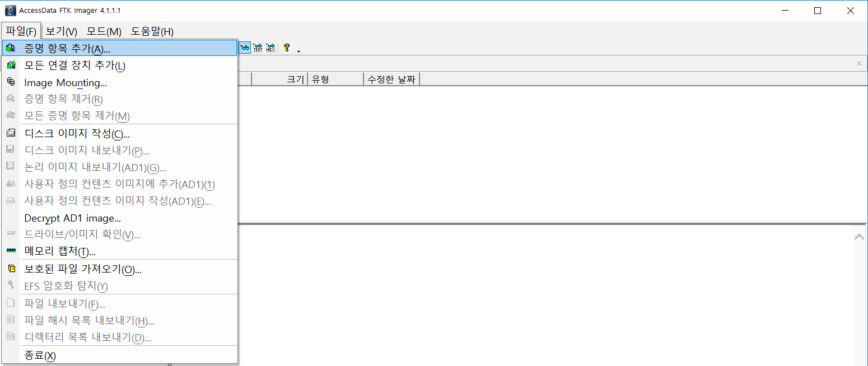The image size is (868, 366).
Task: Sort by 유형 column header
Action: click(335, 79)
